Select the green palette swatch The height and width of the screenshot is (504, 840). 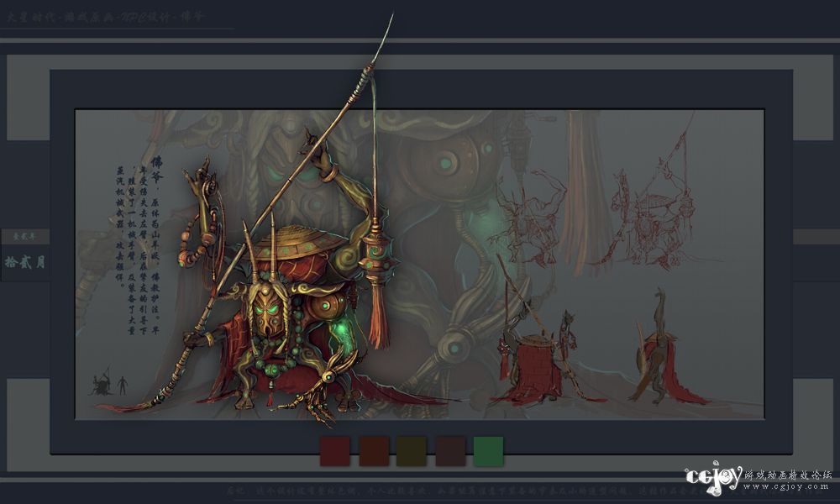click(489, 451)
